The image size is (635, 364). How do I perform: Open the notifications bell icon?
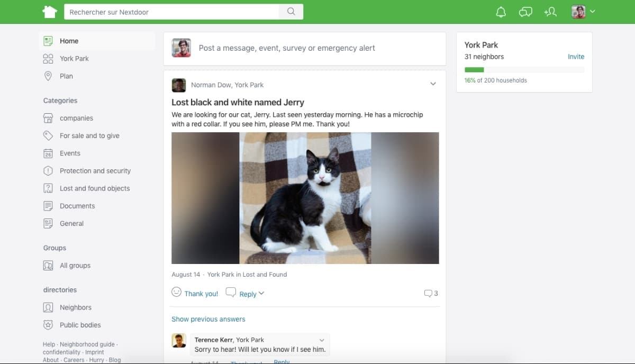tap(501, 11)
